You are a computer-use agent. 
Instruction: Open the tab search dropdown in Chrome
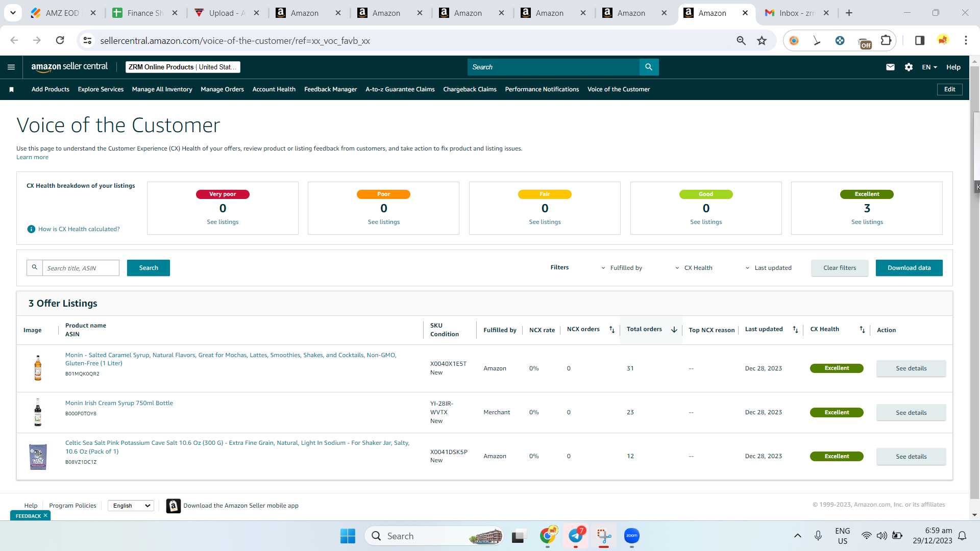pyautogui.click(x=13, y=13)
